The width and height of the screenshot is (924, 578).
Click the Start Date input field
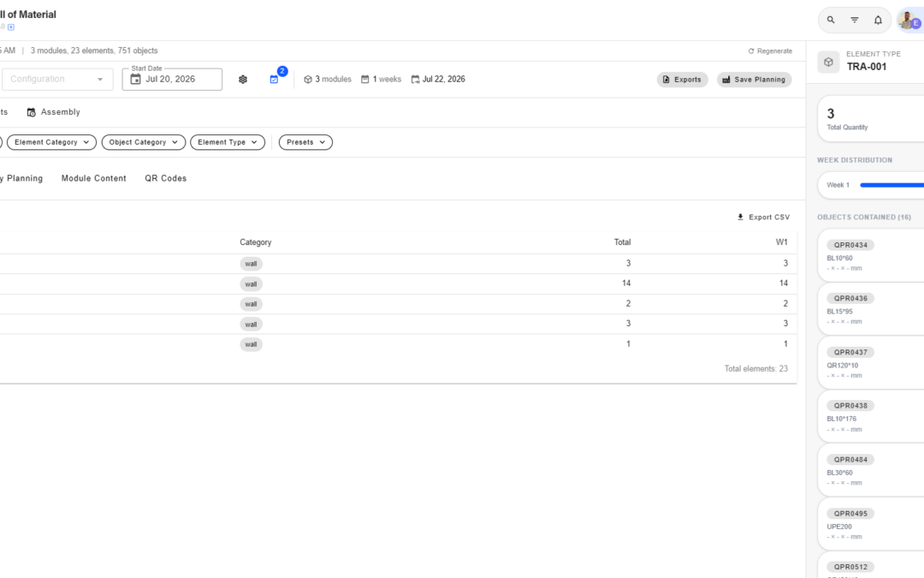coord(172,79)
